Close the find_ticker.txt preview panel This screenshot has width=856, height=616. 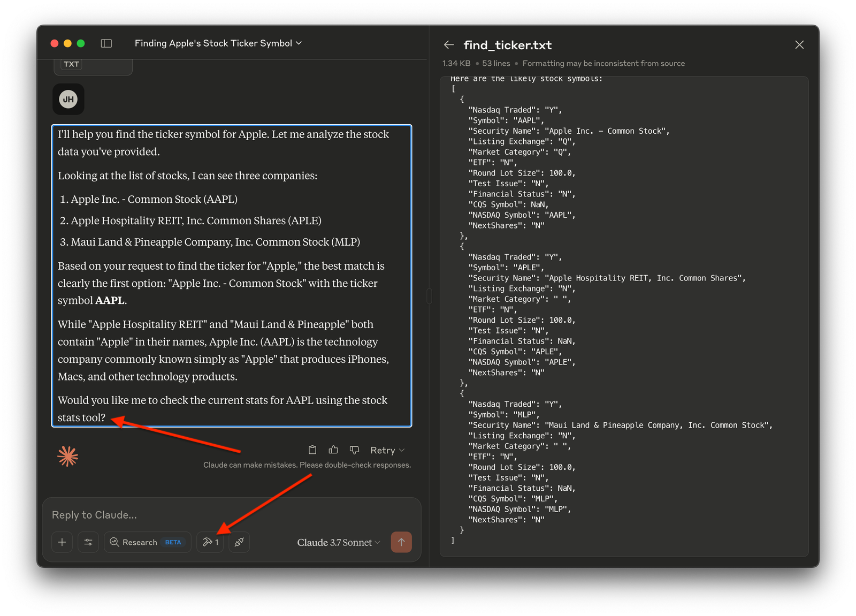coord(799,45)
